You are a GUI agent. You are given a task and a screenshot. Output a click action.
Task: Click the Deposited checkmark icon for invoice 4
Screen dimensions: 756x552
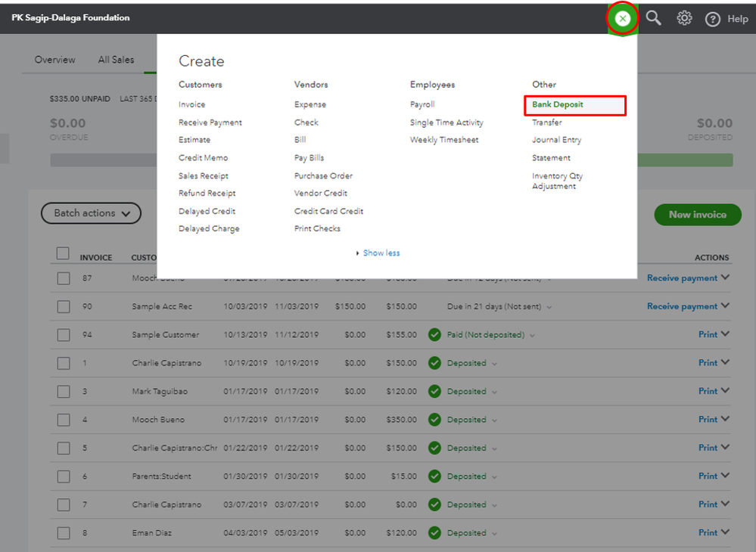pyautogui.click(x=434, y=420)
